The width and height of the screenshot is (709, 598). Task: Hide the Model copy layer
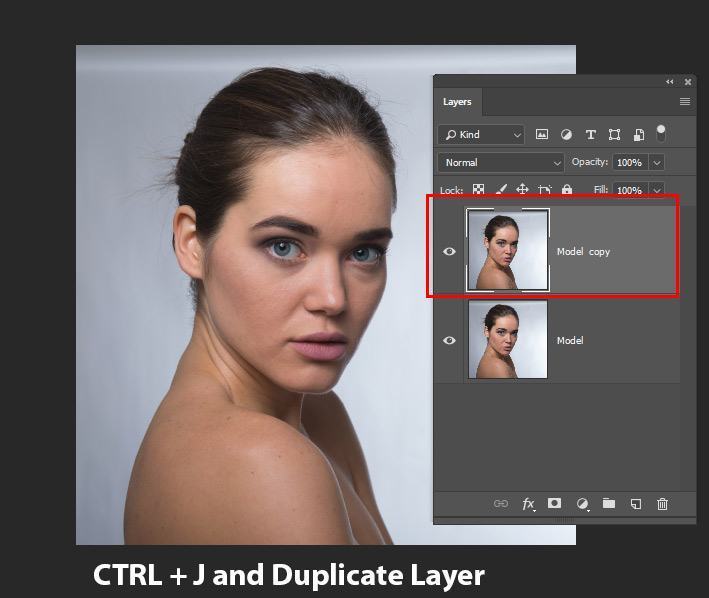pos(449,251)
